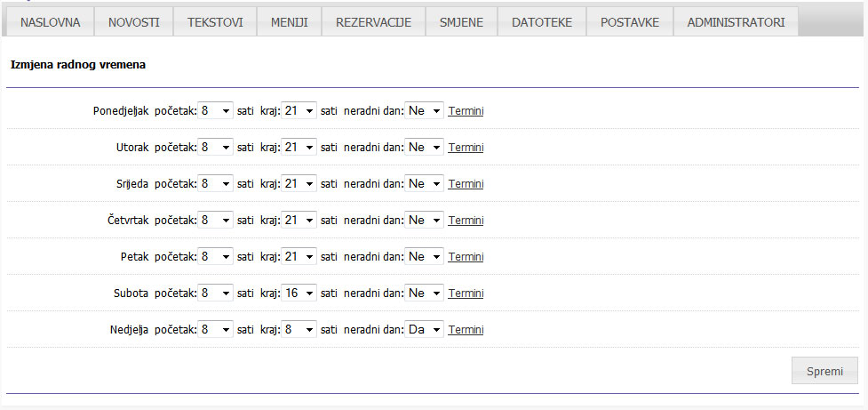
Task: Expand Ponedjeljak početak hour dropdown
Action: point(215,111)
